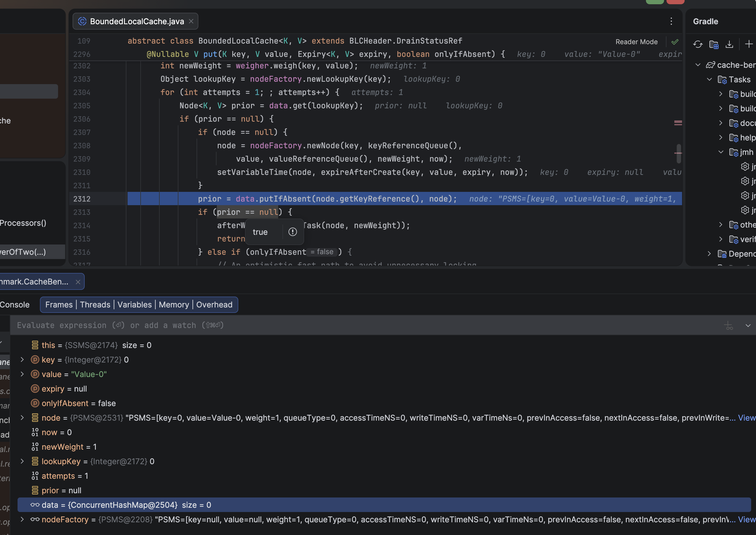This screenshot has width=756, height=535.
Task: Click the Gradle sync refresh icon
Action: coord(697,44)
